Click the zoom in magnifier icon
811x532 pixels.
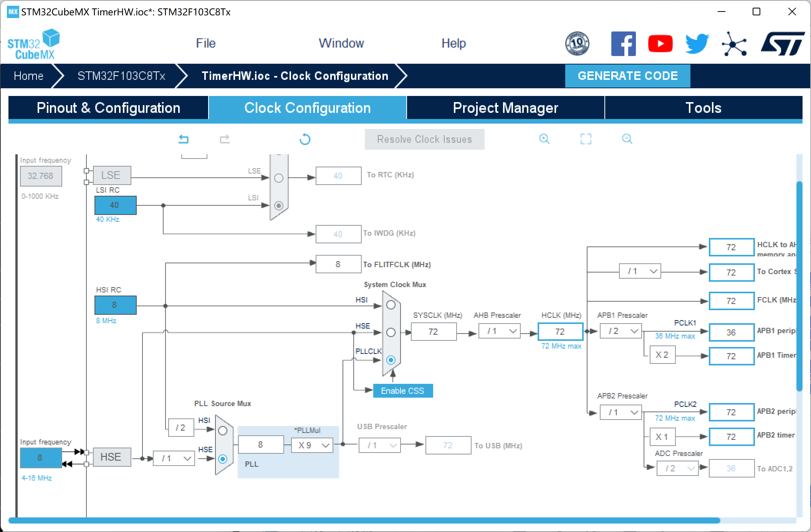pyautogui.click(x=544, y=139)
